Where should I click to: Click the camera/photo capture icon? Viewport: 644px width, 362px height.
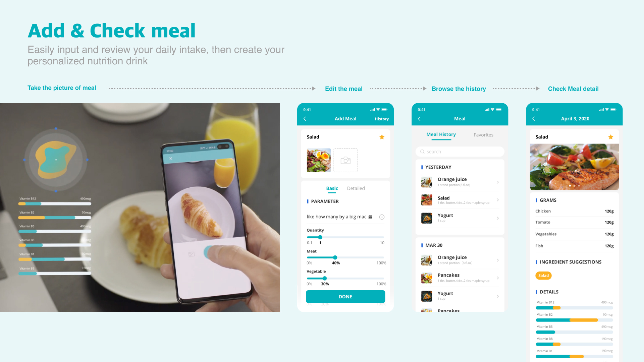pos(345,159)
